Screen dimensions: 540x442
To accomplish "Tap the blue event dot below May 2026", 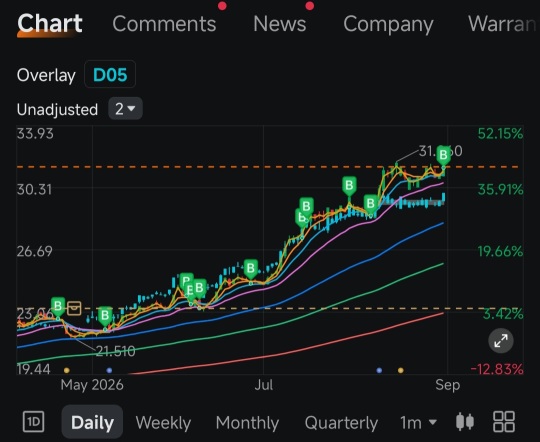I will 109,370.
